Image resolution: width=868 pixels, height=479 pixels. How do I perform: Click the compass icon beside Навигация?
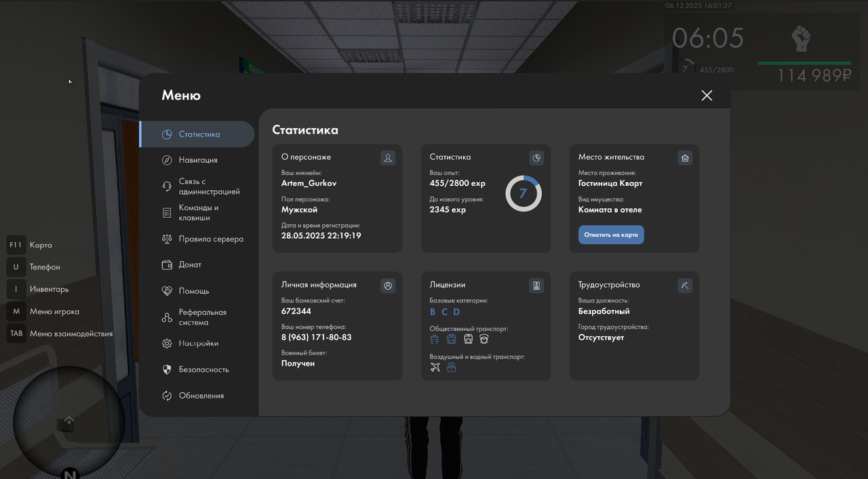point(167,160)
